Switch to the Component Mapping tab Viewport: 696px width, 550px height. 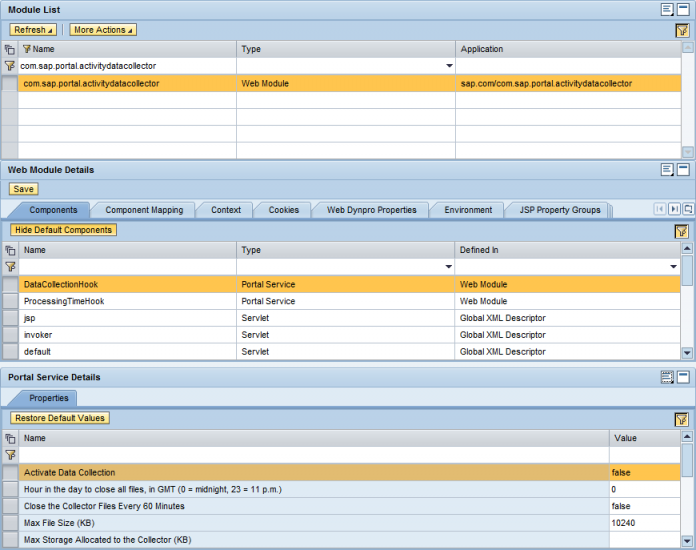click(x=144, y=210)
